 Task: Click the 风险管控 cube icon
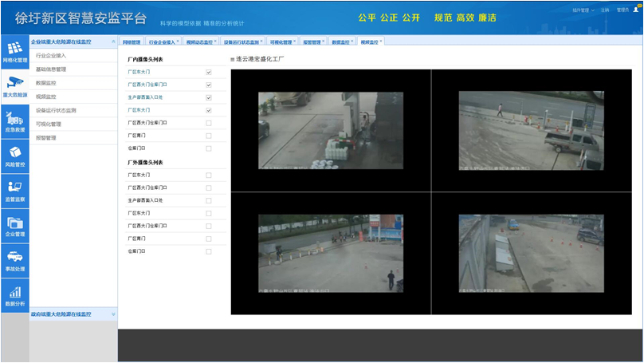(x=14, y=153)
